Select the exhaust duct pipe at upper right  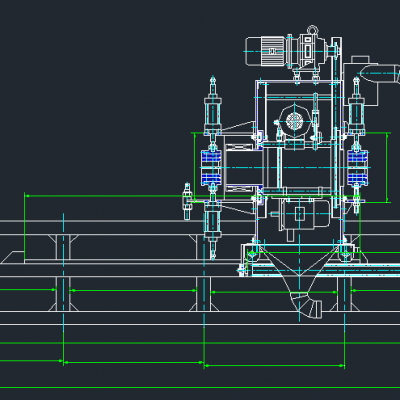pyautogui.click(x=380, y=74)
